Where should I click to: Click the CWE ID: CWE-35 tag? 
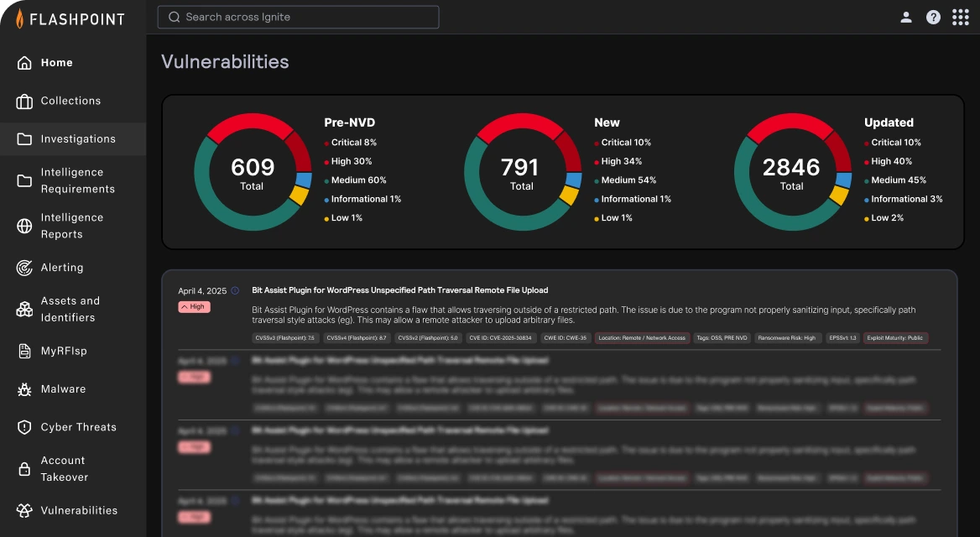[565, 338]
